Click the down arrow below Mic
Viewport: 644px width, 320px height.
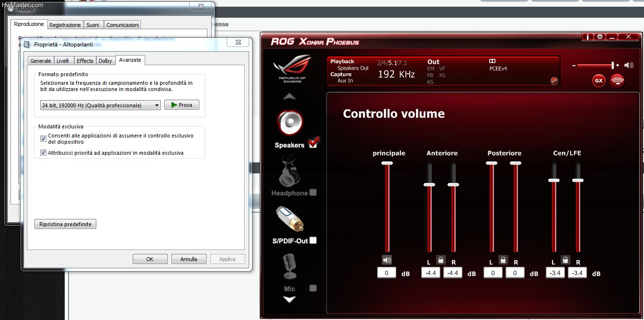(289, 299)
